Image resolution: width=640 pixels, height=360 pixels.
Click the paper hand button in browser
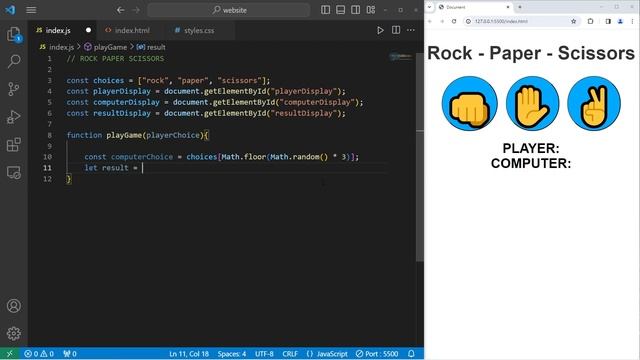[x=532, y=104]
